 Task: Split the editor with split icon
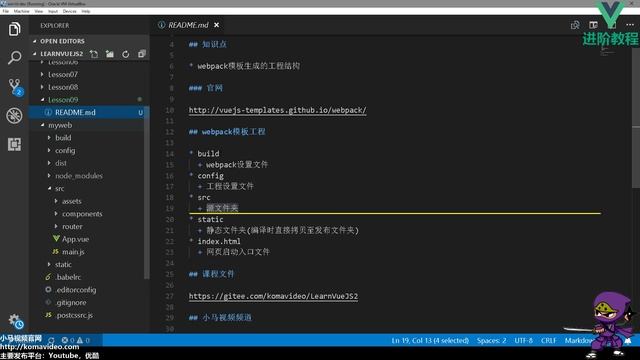coord(593,25)
